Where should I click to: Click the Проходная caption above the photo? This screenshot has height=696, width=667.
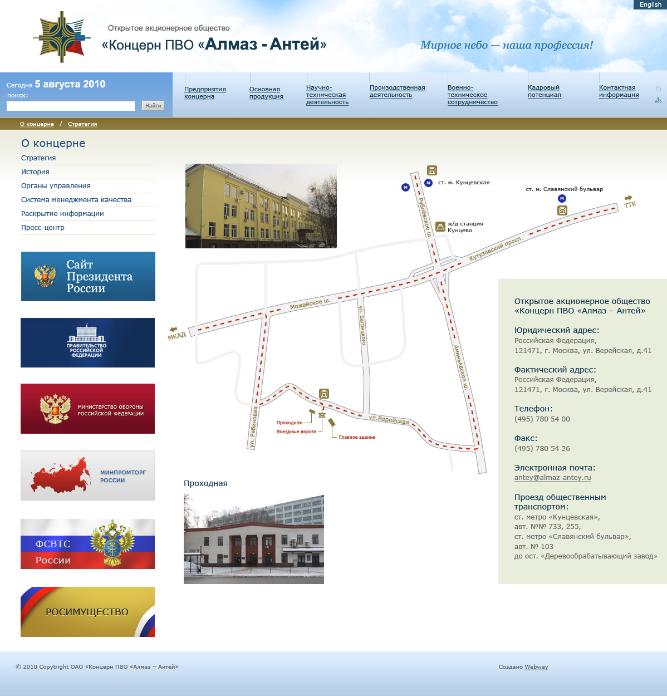click(205, 483)
